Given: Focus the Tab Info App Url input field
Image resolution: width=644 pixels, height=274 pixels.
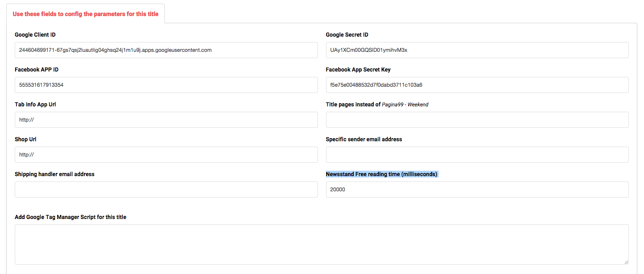Looking at the screenshot, I should [x=166, y=120].
